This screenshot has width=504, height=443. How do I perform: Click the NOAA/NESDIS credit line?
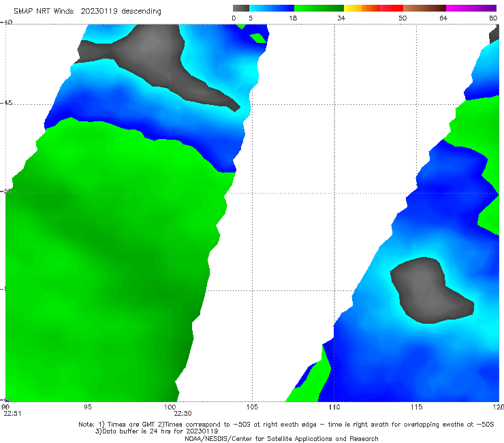tap(281, 438)
